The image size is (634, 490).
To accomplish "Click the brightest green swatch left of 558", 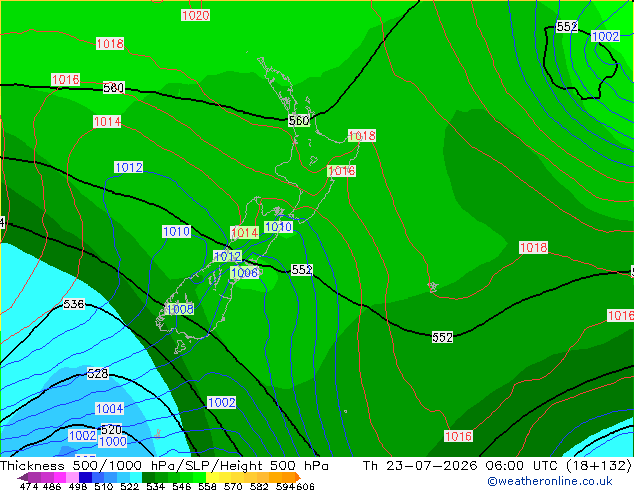I will point(200,477).
